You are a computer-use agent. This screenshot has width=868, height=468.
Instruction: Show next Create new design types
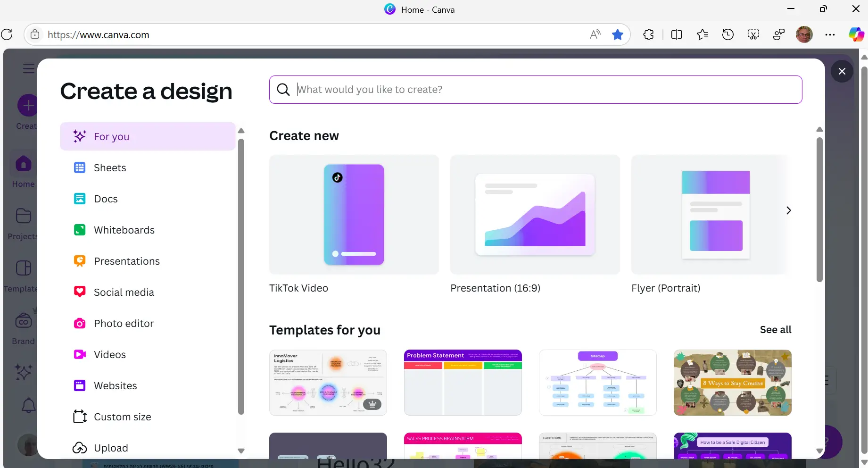point(788,210)
